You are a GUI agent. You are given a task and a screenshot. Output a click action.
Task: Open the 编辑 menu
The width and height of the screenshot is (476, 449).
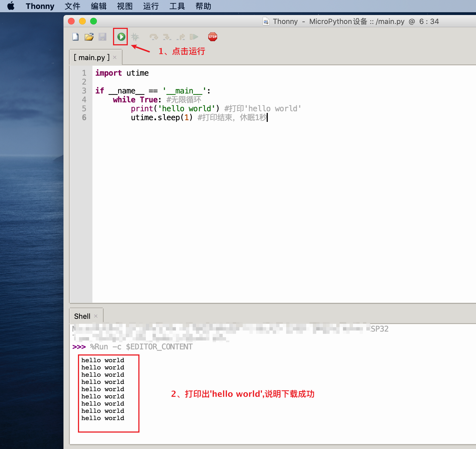(99, 6)
